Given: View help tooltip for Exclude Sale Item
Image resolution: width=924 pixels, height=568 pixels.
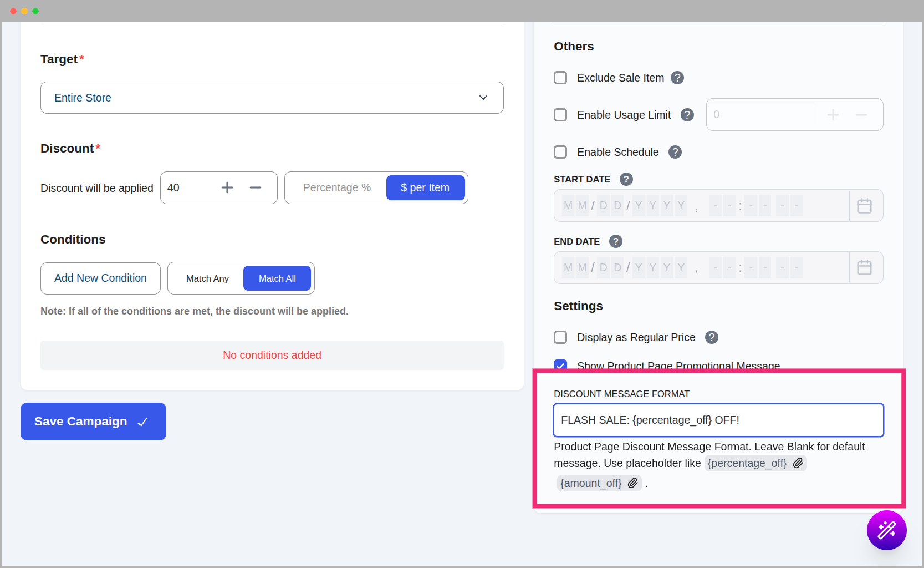Looking at the screenshot, I should pyautogui.click(x=677, y=78).
